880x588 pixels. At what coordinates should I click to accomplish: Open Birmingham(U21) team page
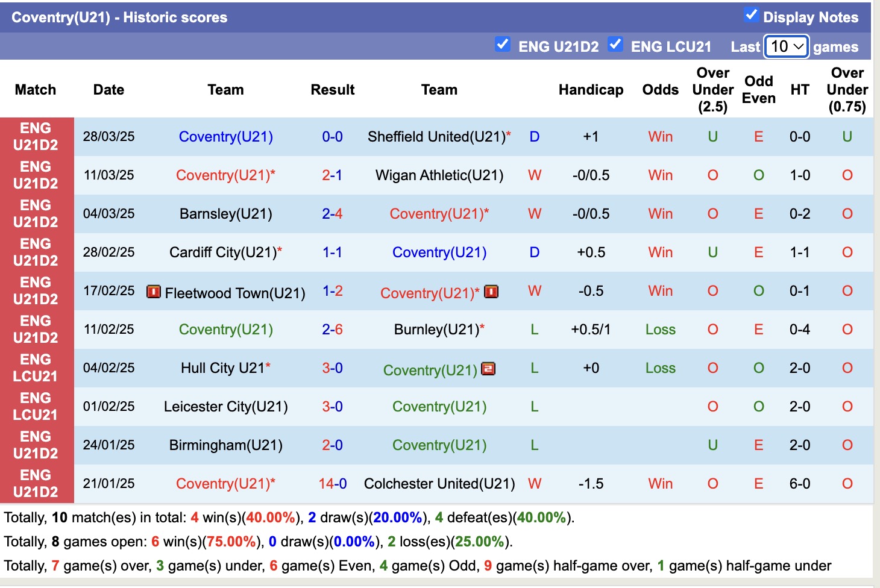[x=225, y=445]
